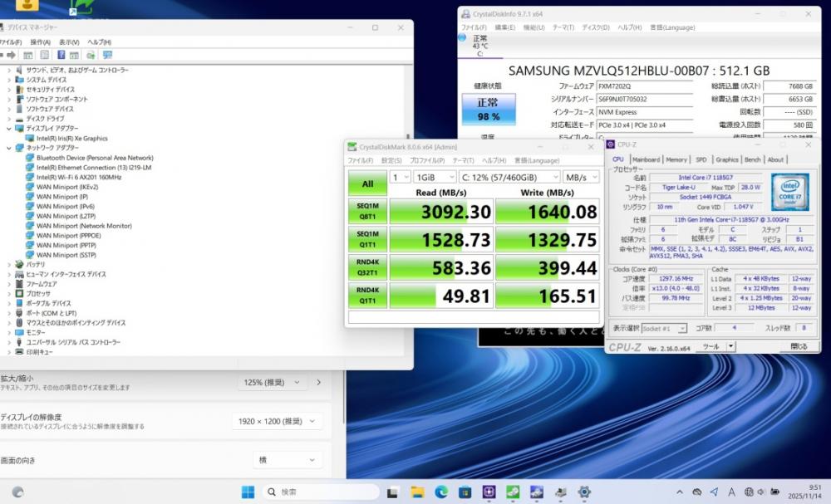Click the Intel Iris Xe Graphics device icon
The height and width of the screenshot is (504, 831).
[31, 139]
